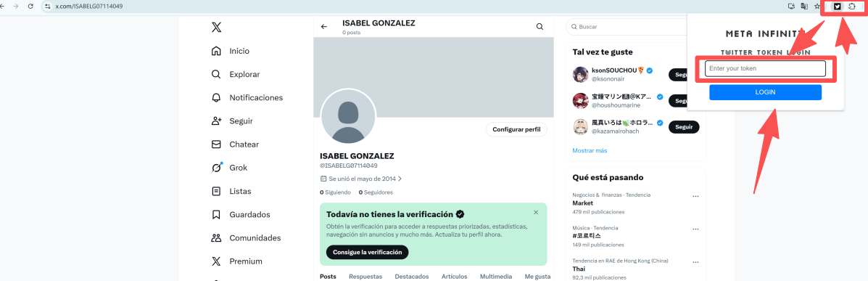Image resolution: width=868 pixels, height=281 pixels.
Task: Open Notificaciones bell icon
Action: [216, 97]
